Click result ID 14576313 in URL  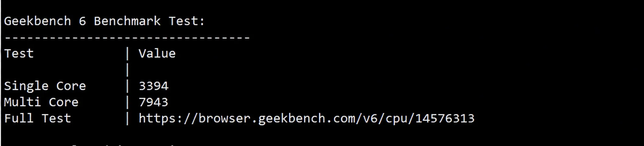445,118
